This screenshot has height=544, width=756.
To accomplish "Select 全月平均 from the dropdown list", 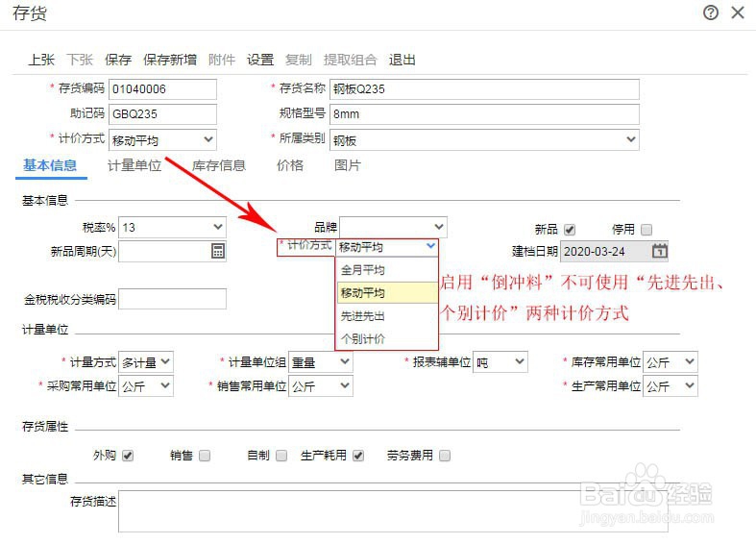I will click(387, 270).
